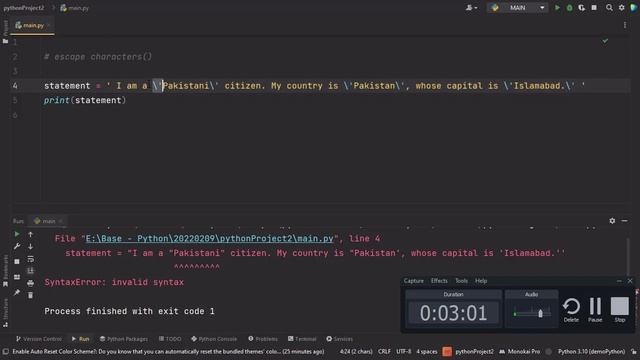Open the Terminal tool window
The height and width of the screenshot is (360, 640).
point(302,339)
